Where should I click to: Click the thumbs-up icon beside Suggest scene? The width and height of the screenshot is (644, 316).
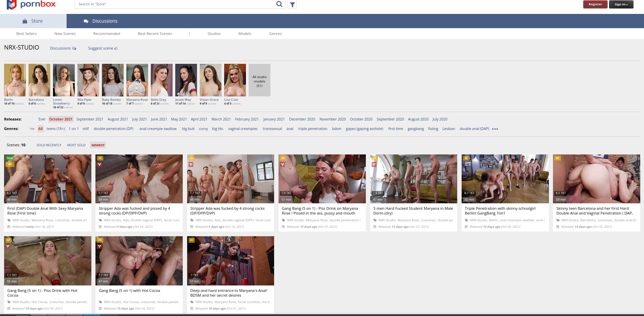(x=116, y=49)
